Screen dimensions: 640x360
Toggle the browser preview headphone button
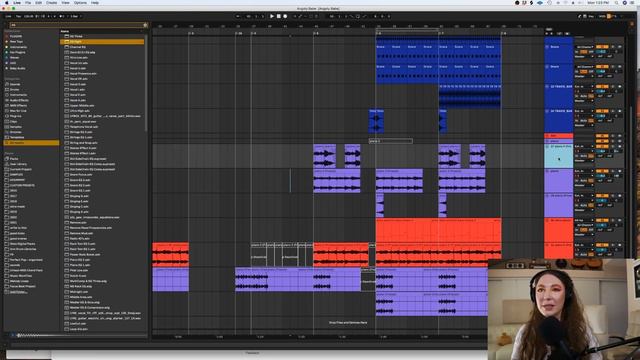[13, 335]
